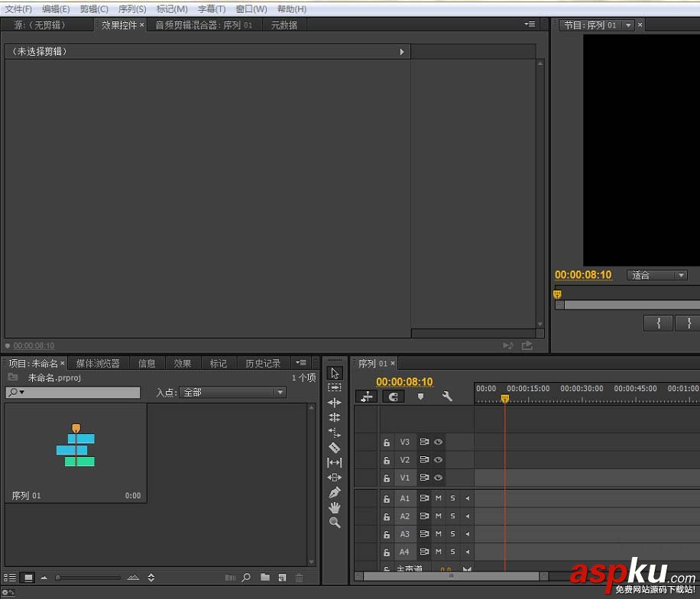
Task: Switch project panel to icon view
Action: point(28,578)
